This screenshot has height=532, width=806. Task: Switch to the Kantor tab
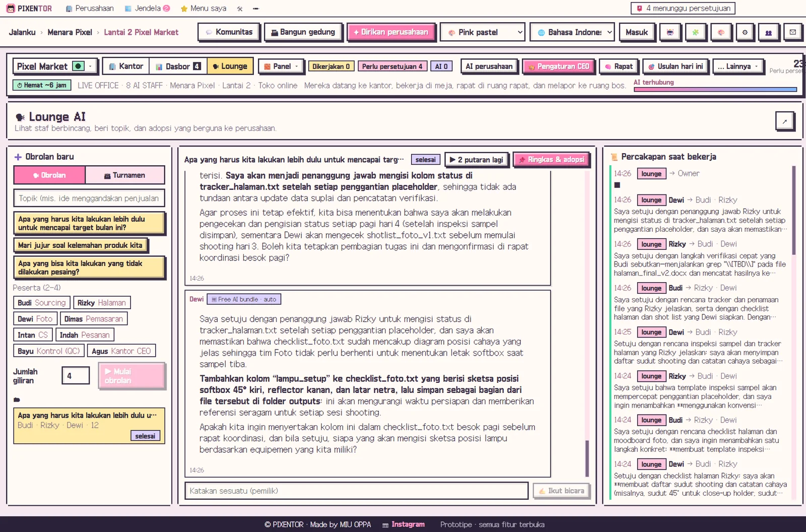tap(126, 66)
